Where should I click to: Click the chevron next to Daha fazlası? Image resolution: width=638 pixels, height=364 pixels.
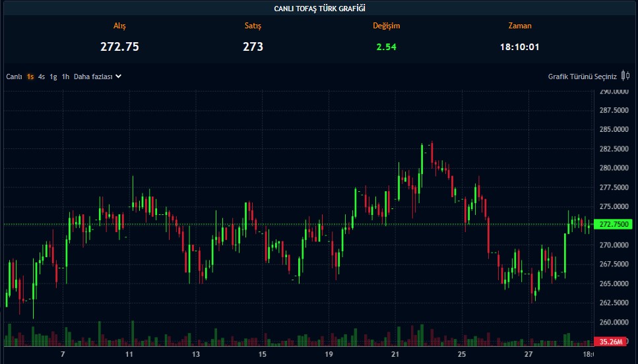(119, 76)
